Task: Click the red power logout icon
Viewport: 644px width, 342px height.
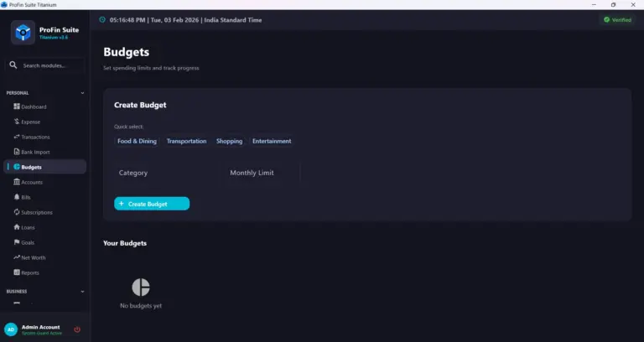Action: [x=77, y=329]
